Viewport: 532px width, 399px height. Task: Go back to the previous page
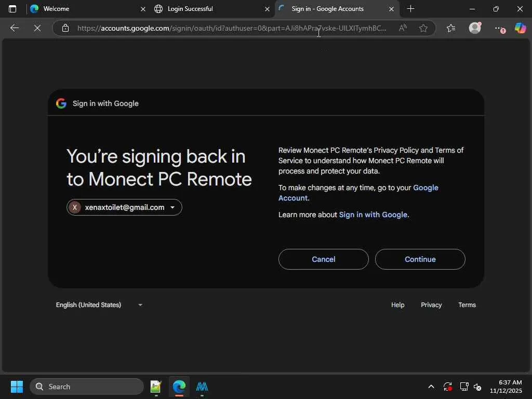click(x=14, y=28)
